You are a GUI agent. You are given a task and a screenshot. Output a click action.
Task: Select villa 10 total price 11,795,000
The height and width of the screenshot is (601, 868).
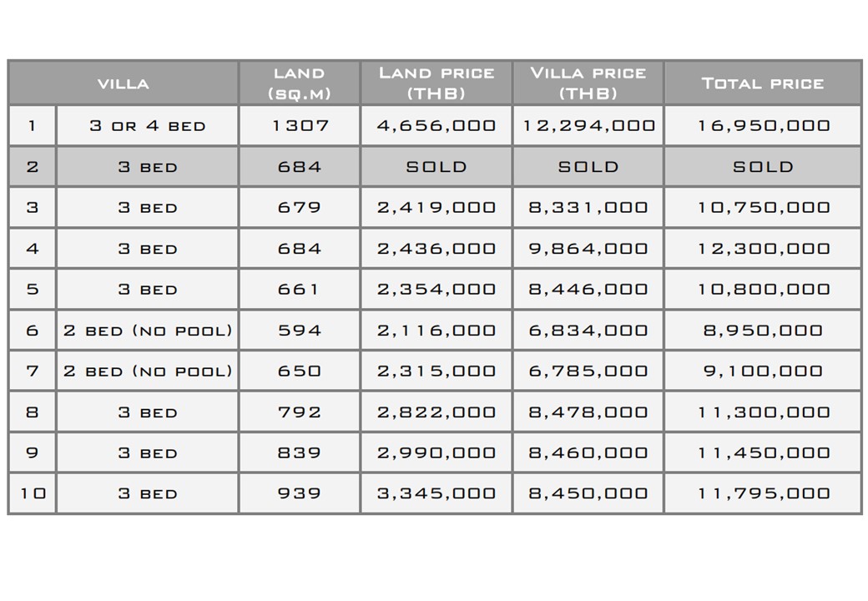[x=763, y=493]
